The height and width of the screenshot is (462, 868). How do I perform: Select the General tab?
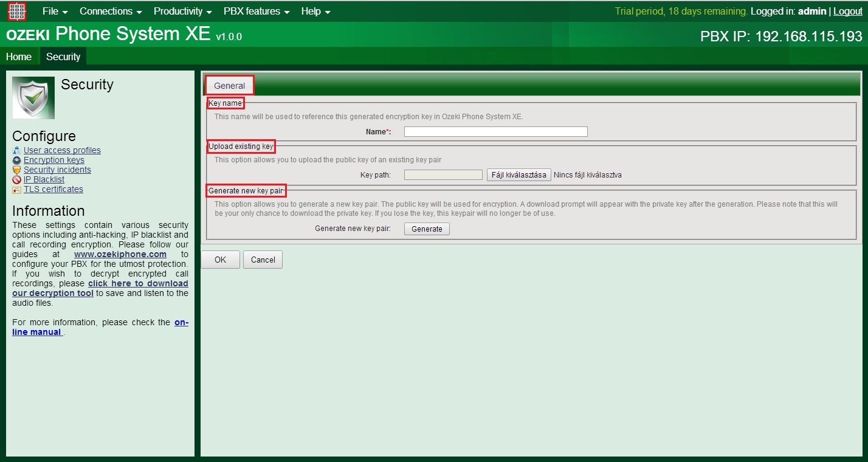tap(230, 86)
